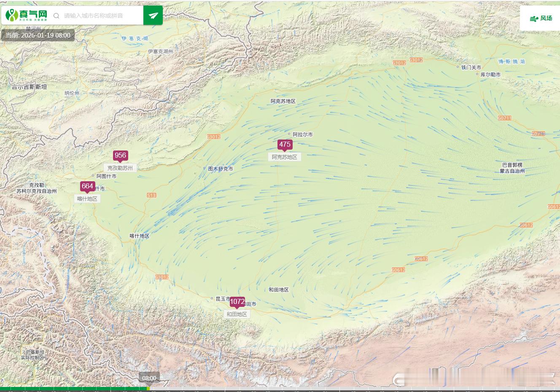Screen dimensions: 560x392
Task: Select the 克孜勒苏州 label under marker 956
Action: point(120,168)
